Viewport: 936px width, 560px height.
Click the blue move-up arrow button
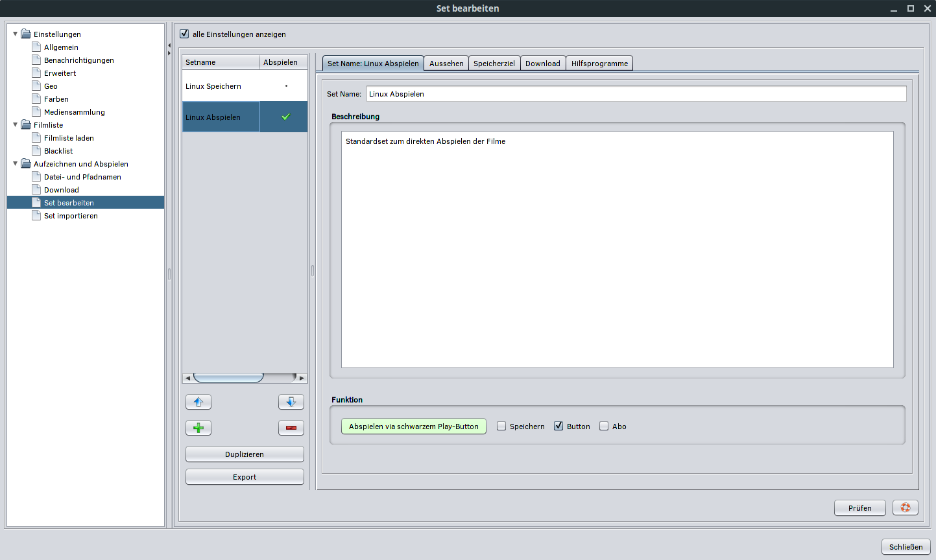tap(198, 402)
